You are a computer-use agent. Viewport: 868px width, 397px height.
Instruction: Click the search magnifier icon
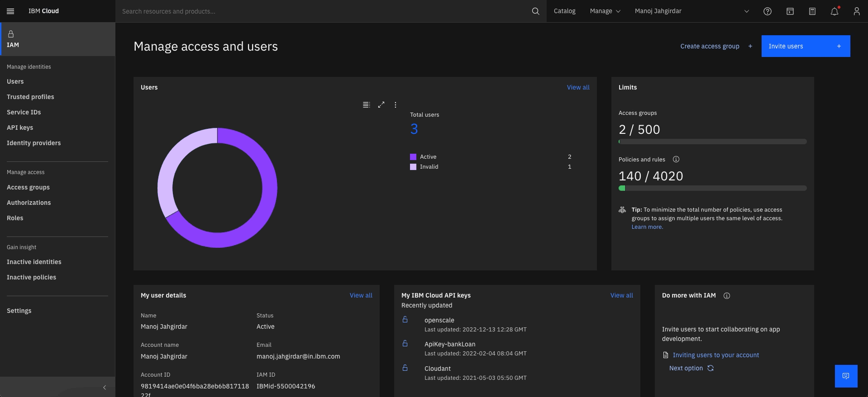[535, 11]
